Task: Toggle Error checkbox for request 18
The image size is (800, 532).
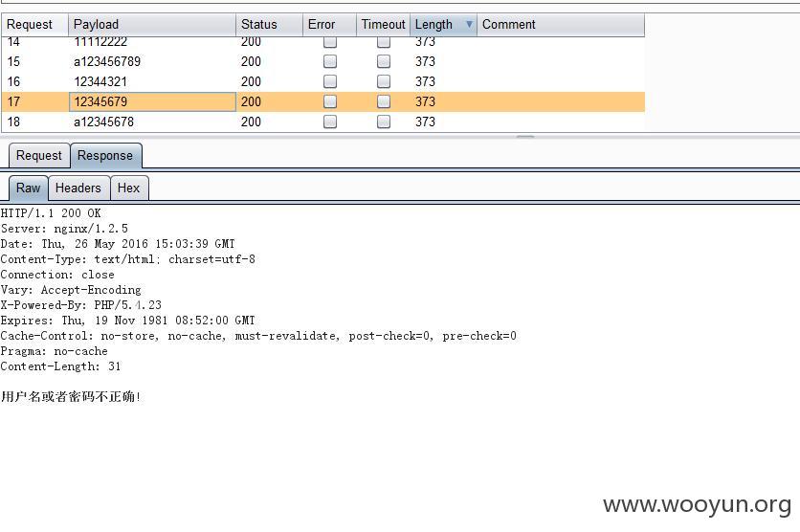Action: pyautogui.click(x=330, y=122)
